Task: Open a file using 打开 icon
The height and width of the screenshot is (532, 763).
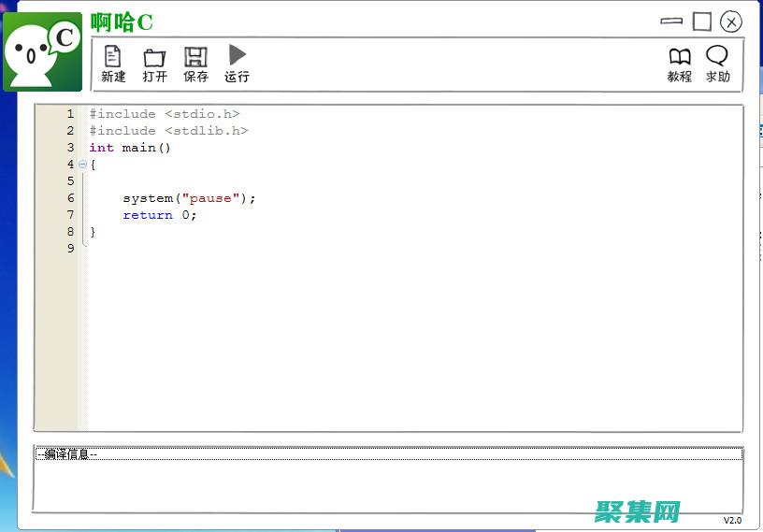Action: pyautogui.click(x=154, y=64)
